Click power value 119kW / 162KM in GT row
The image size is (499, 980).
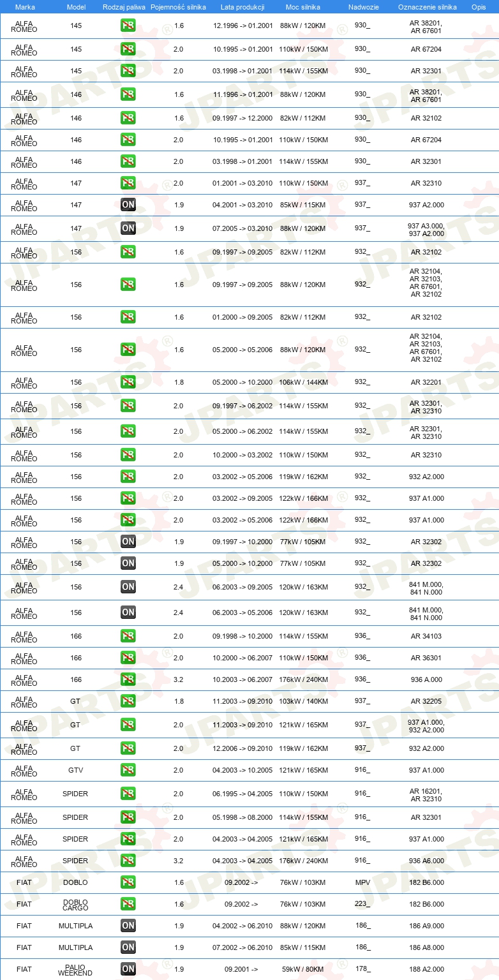(303, 748)
